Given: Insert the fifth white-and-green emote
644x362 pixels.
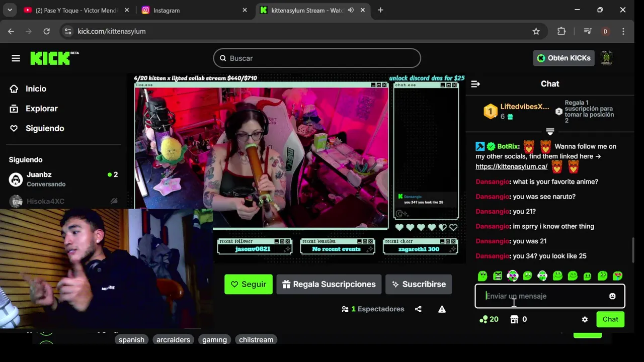Looking at the screenshot, I should point(542,276).
